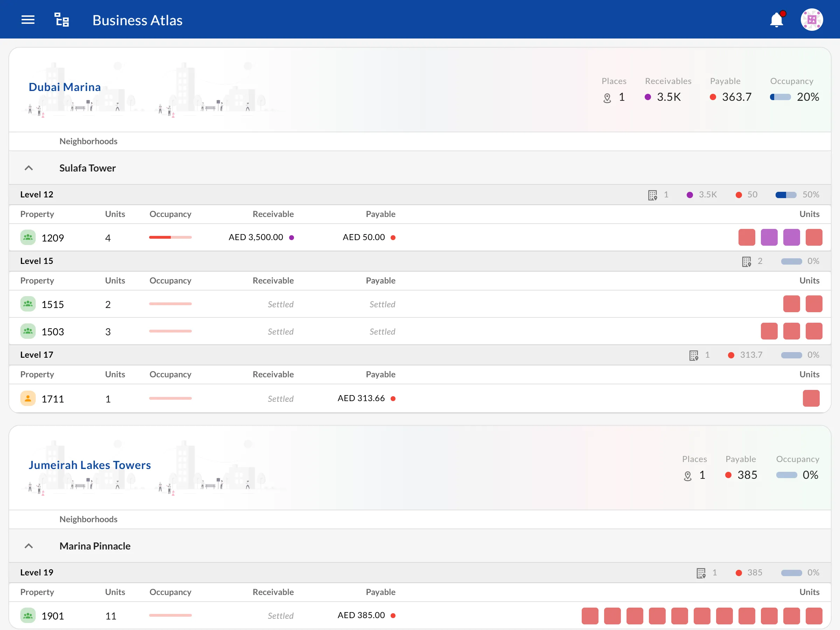Click the AED 313.66 payable value
Image resolution: width=840 pixels, height=630 pixels.
361,398
